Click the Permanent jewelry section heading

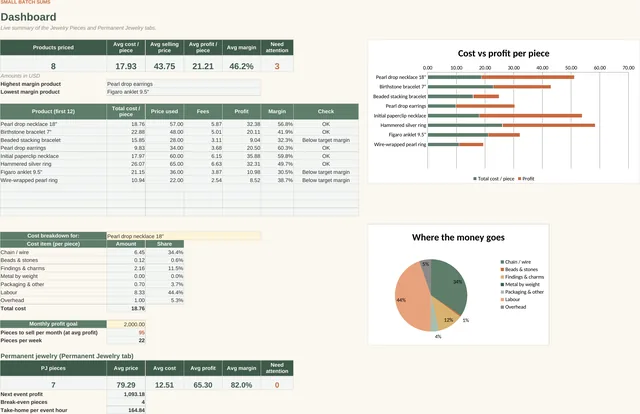pos(67,356)
